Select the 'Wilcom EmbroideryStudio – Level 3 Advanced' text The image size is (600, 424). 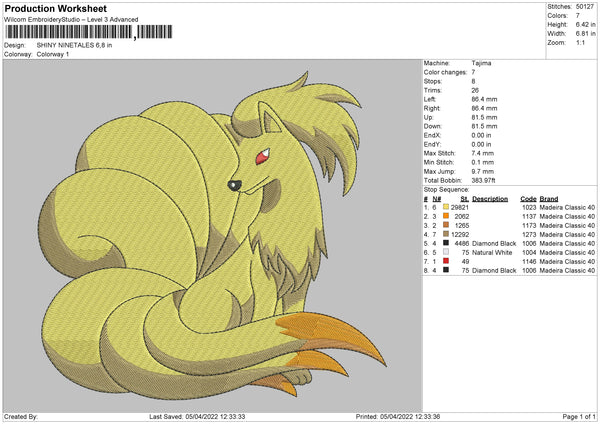pyautogui.click(x=71, y=20)
